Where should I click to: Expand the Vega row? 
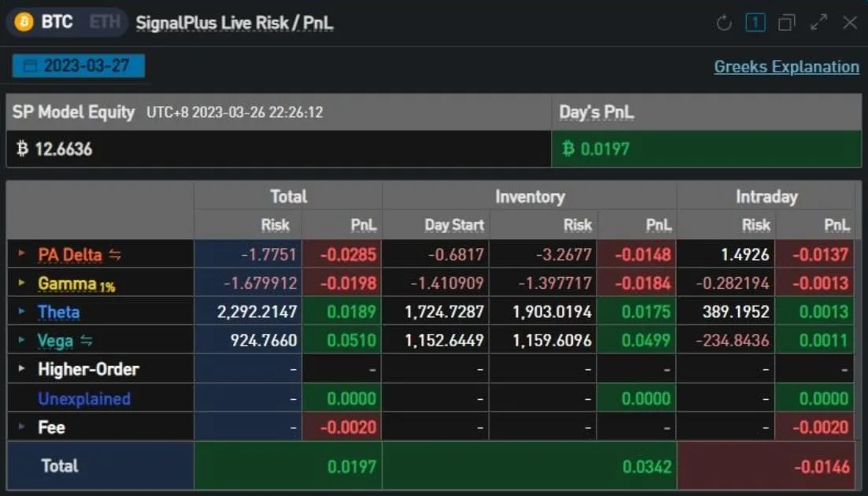[21, 339]
